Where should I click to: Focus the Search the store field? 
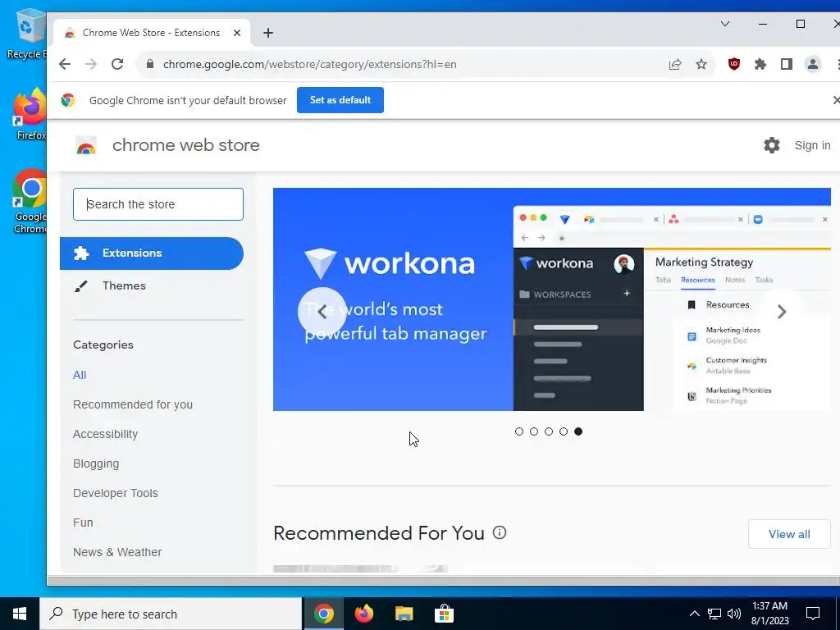(158, 204)
